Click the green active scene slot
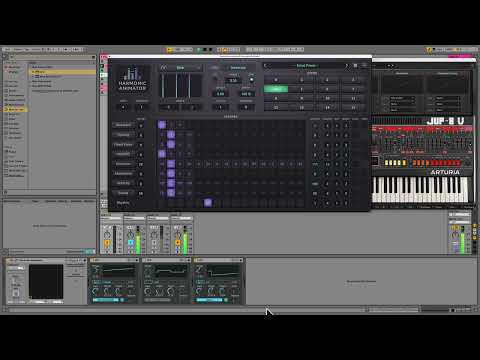The height and width of the screenshot is (360, 480). (x=276, y=89)
